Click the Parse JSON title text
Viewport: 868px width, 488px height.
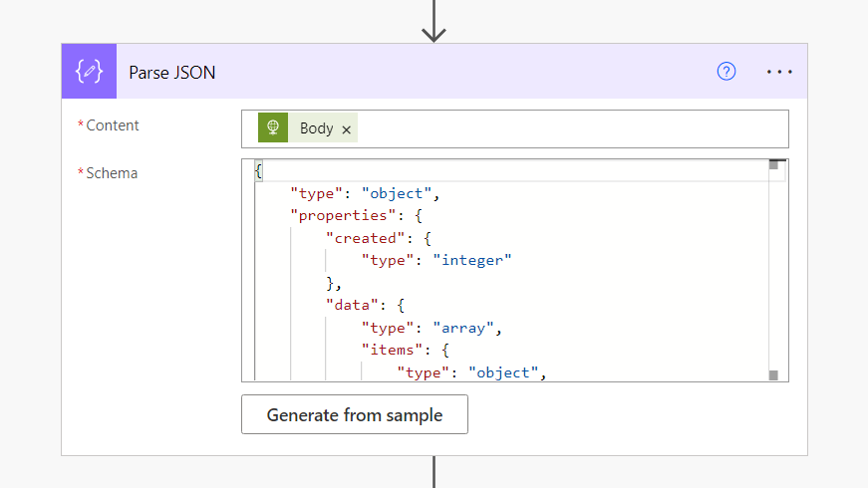[171, 72]
